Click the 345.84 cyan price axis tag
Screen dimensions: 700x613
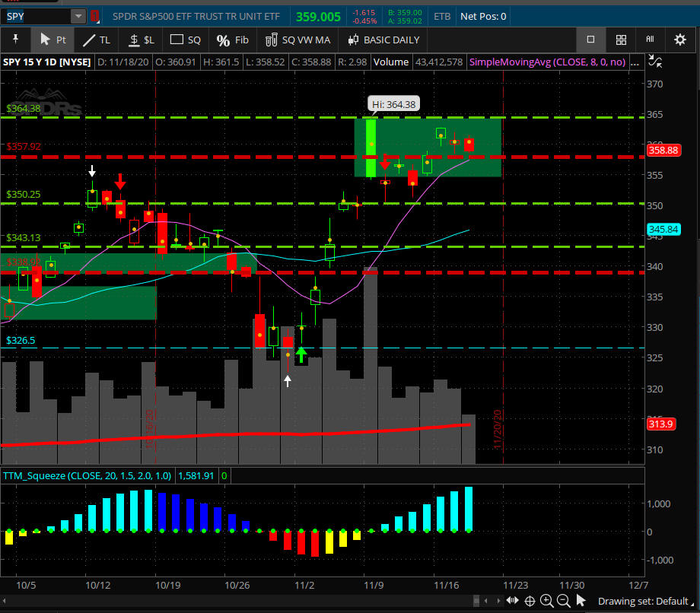[x=663, y=230]
